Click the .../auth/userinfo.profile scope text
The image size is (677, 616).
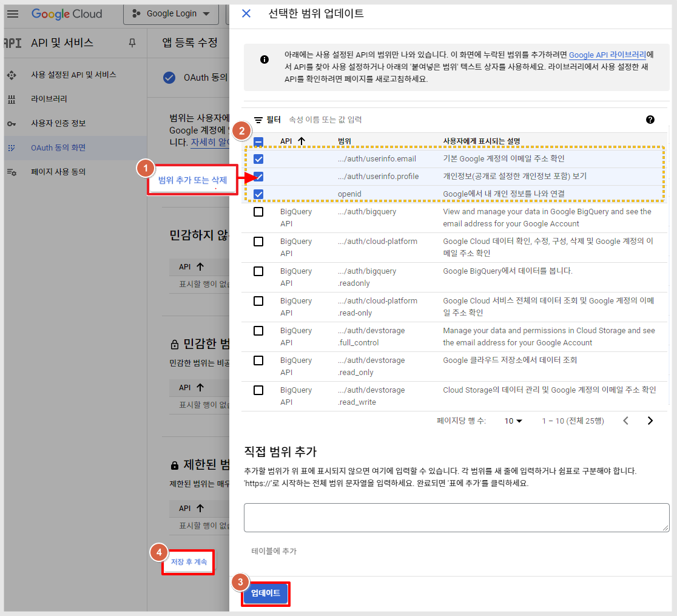click(x=378, y=176)
